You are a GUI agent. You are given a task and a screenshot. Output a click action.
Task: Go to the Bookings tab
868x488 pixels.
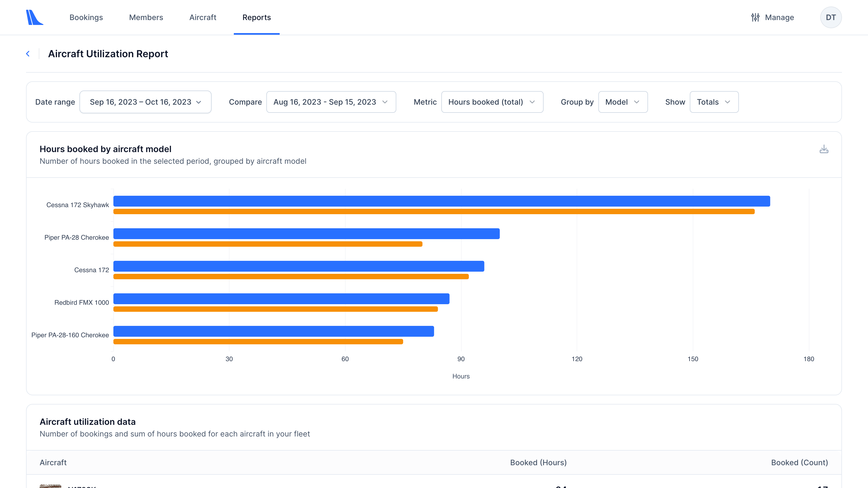click(86, 18)
